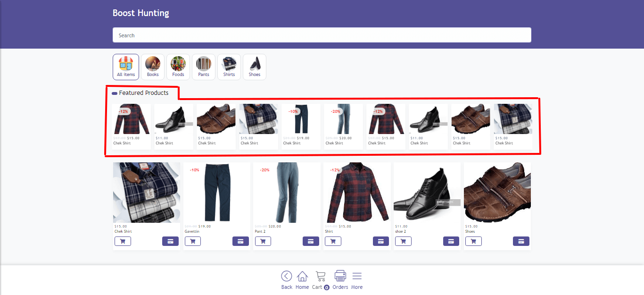Choose the Shirts category

229,67
